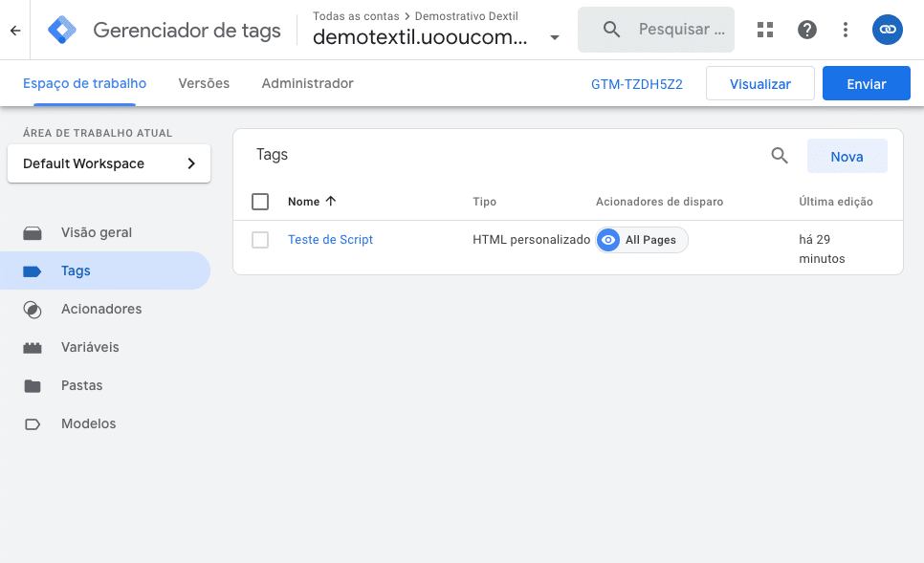Check the Teste de Script row checkbox

[260, 240]
